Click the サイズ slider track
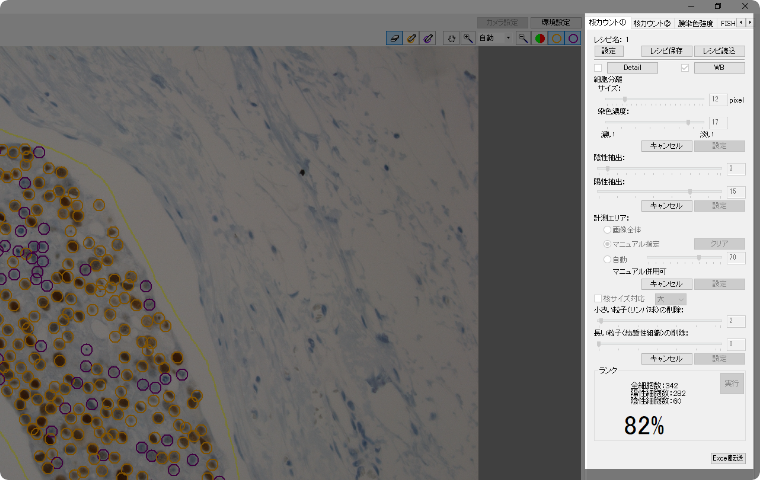This screenshot has height=480, width=760. (x=654, y=99)
